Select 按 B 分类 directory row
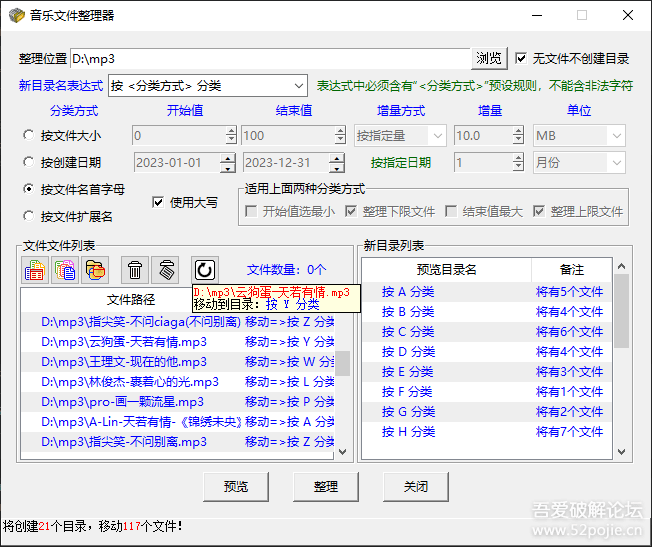 click(487, 312)
